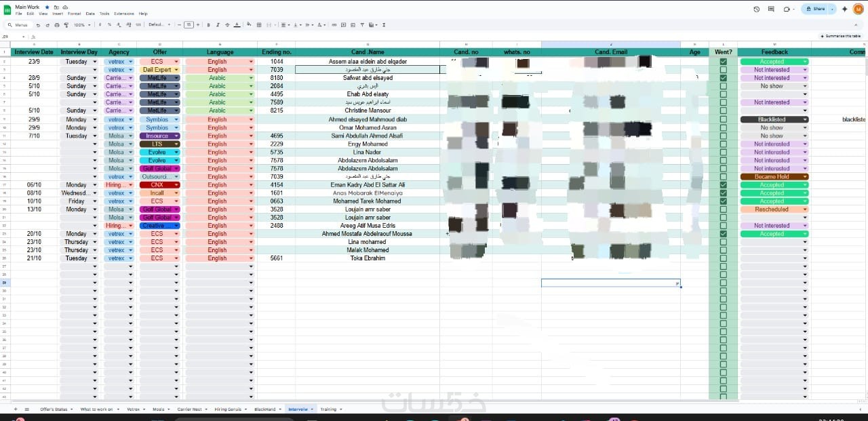Viewport: 868px width, 421px height.
Task: Click the Create a filter icon
Action: (x=362, y=24)
